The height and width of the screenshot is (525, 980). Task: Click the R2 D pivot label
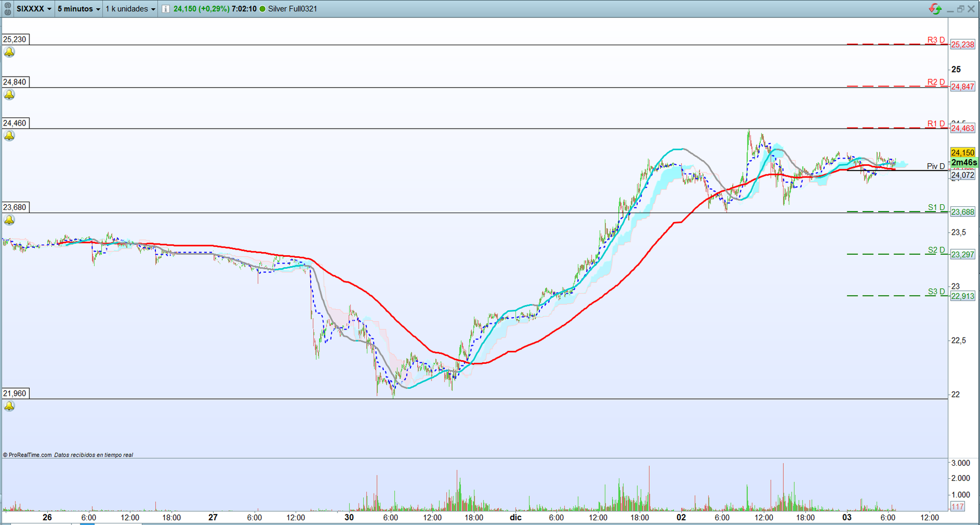[936, 82]
